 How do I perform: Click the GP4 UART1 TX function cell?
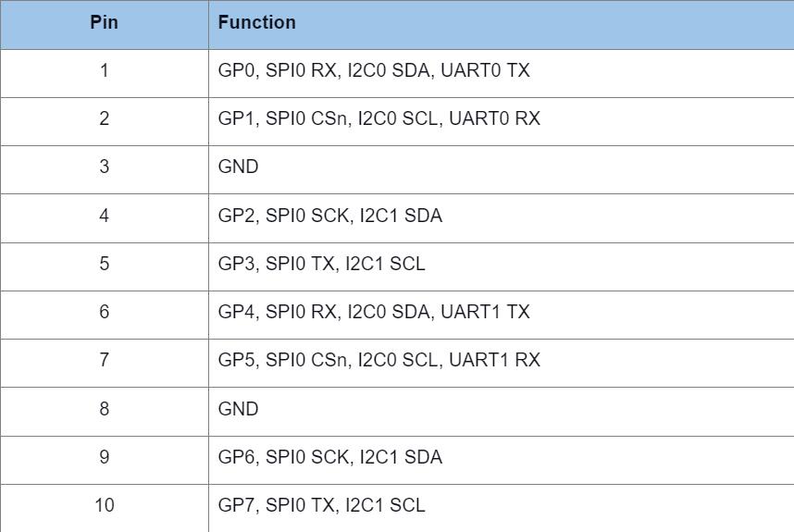pos(374,312)
